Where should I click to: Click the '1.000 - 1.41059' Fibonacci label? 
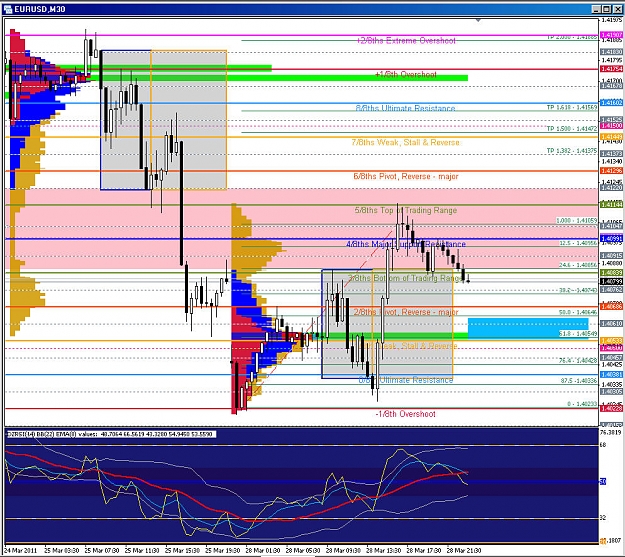point(577,220)
